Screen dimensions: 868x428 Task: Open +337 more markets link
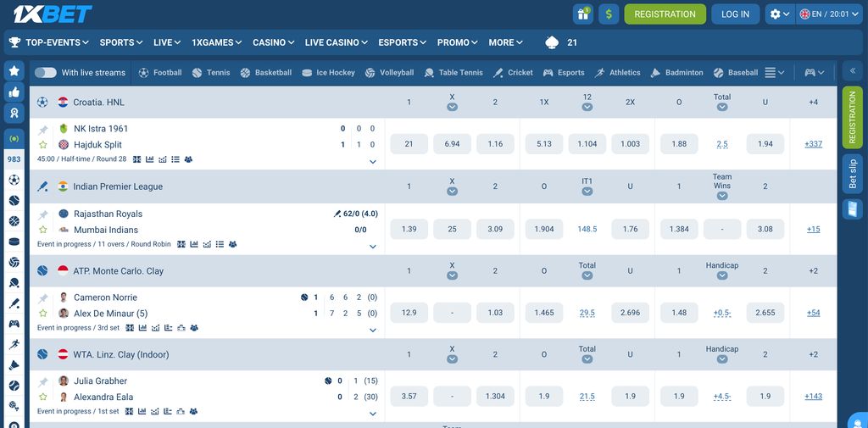(x=813, y=144)
